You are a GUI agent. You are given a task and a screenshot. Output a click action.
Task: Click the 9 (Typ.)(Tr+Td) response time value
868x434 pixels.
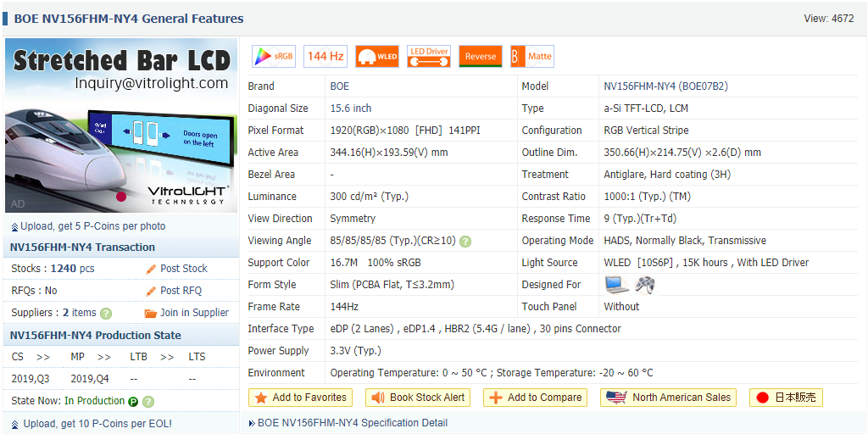click(x=641, y=219)
